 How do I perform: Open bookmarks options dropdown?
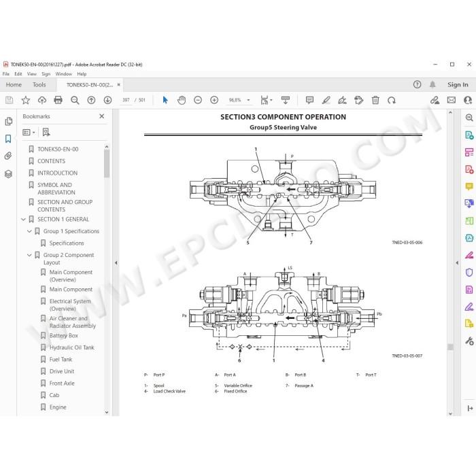(x=29, y=133)
